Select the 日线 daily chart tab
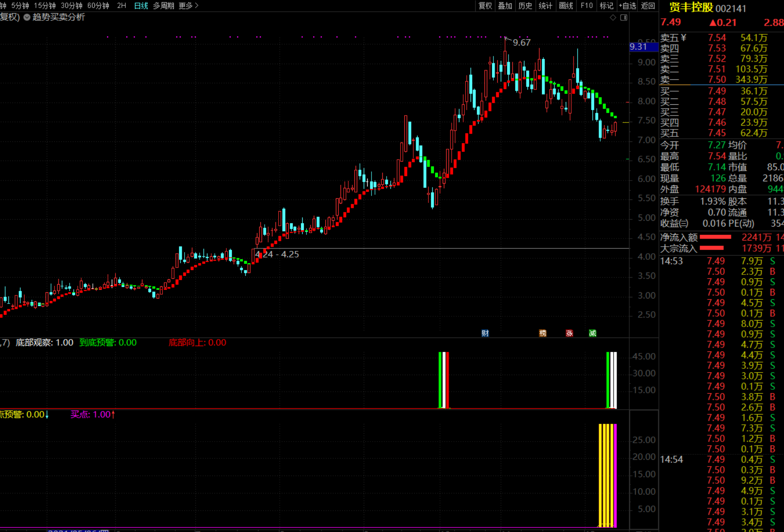Image resolution: width=784 pixels, height=532 pixels. (x=141, y=5)
